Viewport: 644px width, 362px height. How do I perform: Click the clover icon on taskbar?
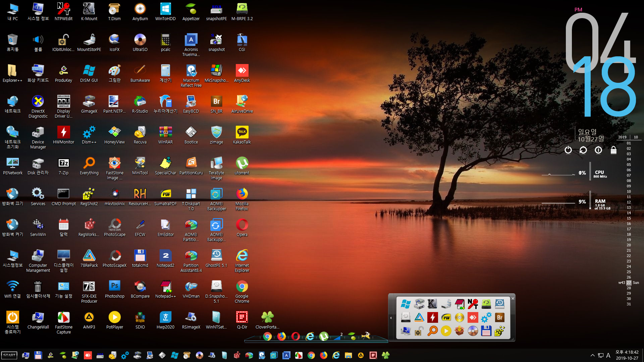click(x=386, y=355)
